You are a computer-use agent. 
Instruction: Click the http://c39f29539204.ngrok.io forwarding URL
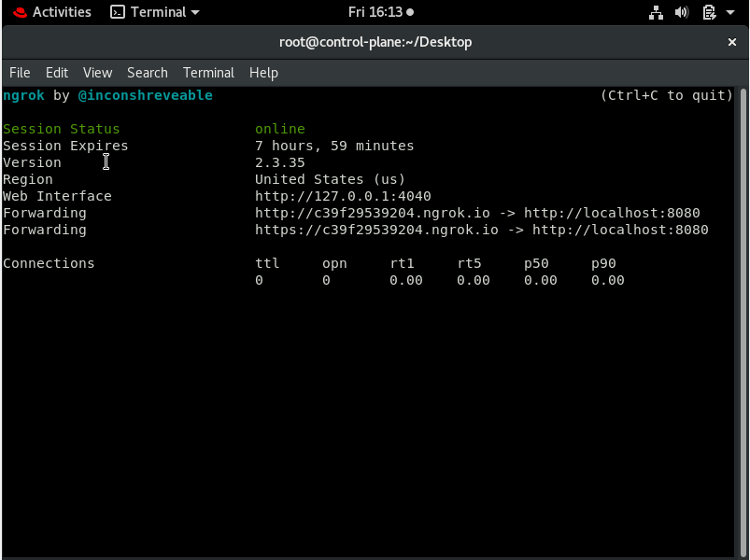(373, 213)
